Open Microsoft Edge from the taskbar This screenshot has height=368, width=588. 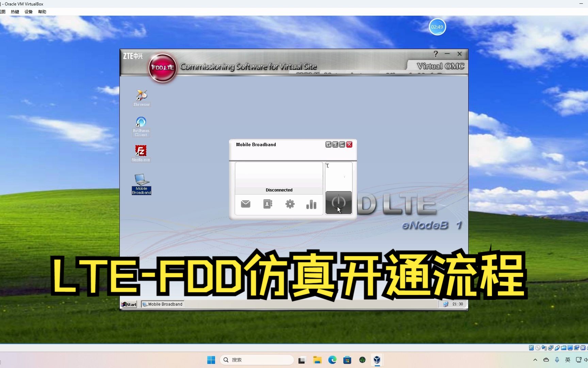pyautogui.click(x=332, y=360)
